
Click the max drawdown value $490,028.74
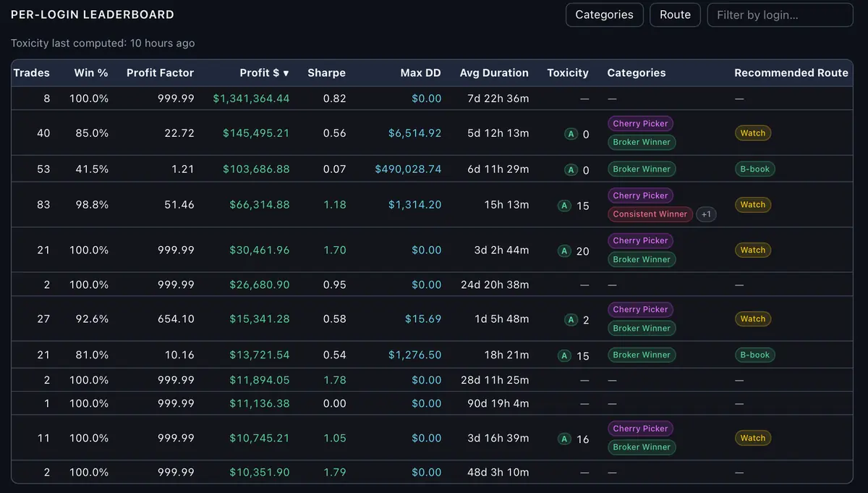[408, 169]
